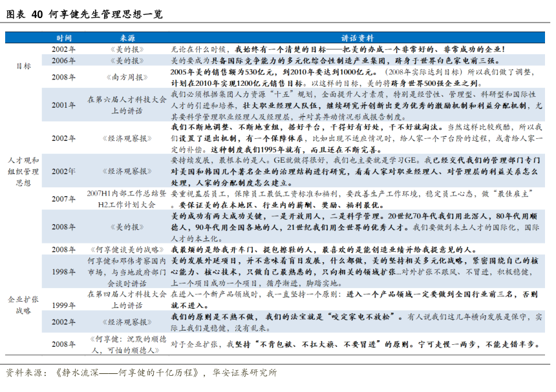This screenshot has height=392, width=556.
Task: Click the quote starting '对于企业扩张'
Action: [x=356, y=344]
